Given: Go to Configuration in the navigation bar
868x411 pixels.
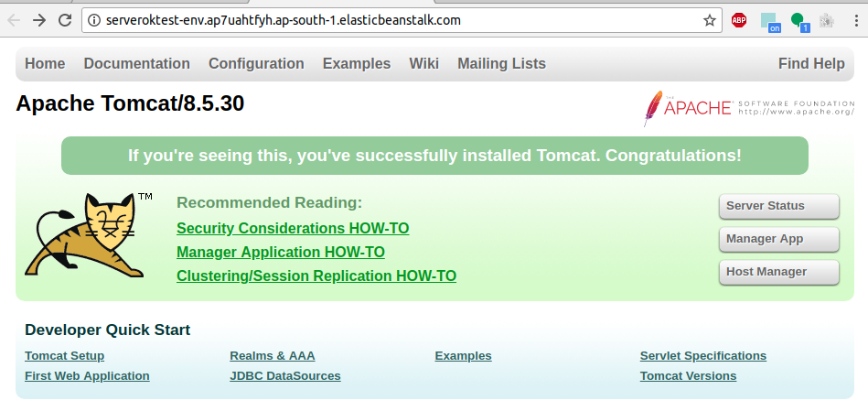Looking at the screenshot, I should (256, 64).
